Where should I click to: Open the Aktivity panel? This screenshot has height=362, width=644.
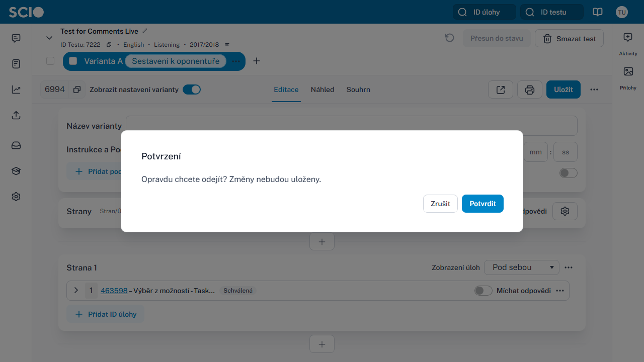tap(628, 44)
